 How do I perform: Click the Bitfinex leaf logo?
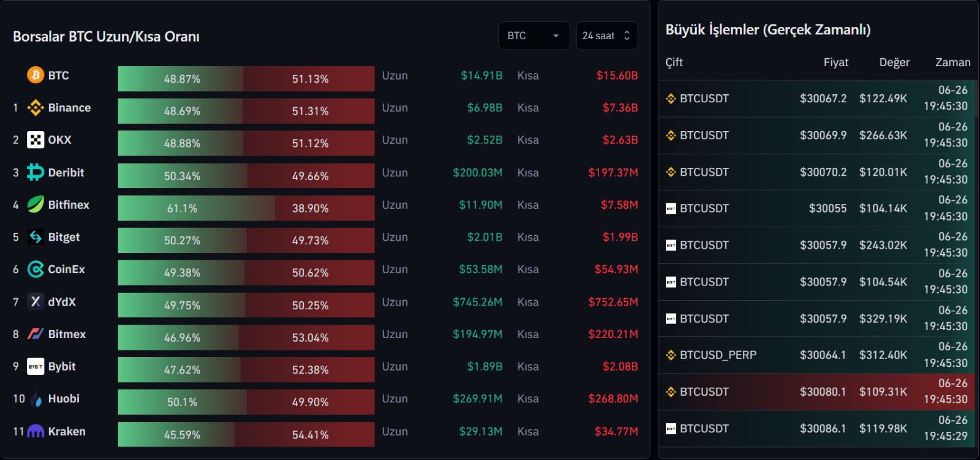(36, 205)
